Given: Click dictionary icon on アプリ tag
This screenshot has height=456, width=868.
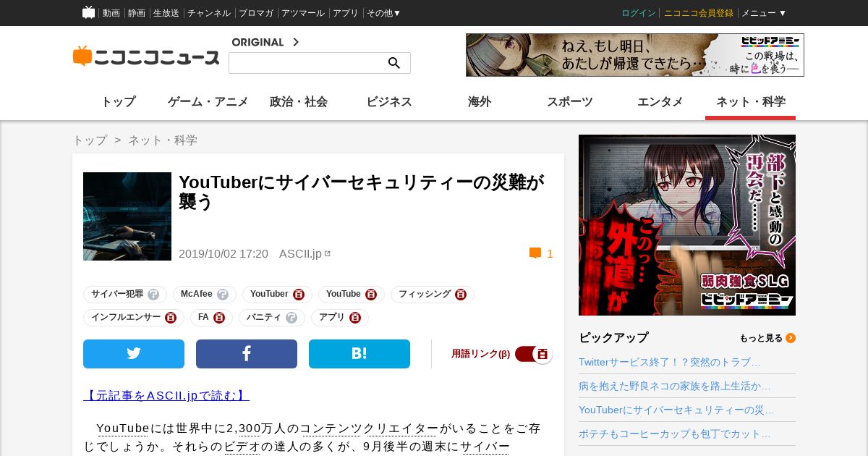Looking at the screenshot, I should coord(355,318).
